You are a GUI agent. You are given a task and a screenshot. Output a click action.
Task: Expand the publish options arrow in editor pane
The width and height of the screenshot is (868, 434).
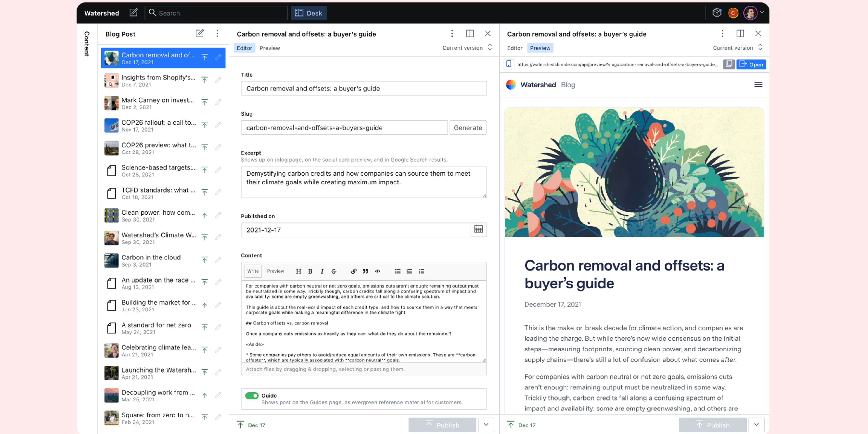pos(486,425)
